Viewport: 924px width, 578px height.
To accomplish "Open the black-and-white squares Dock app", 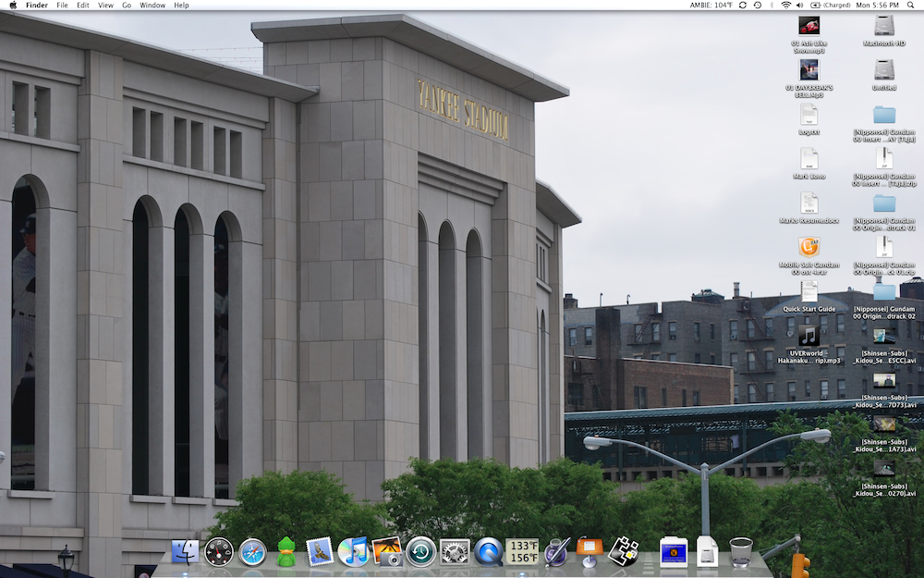I will pyautogui.click(x=624, y=551).
